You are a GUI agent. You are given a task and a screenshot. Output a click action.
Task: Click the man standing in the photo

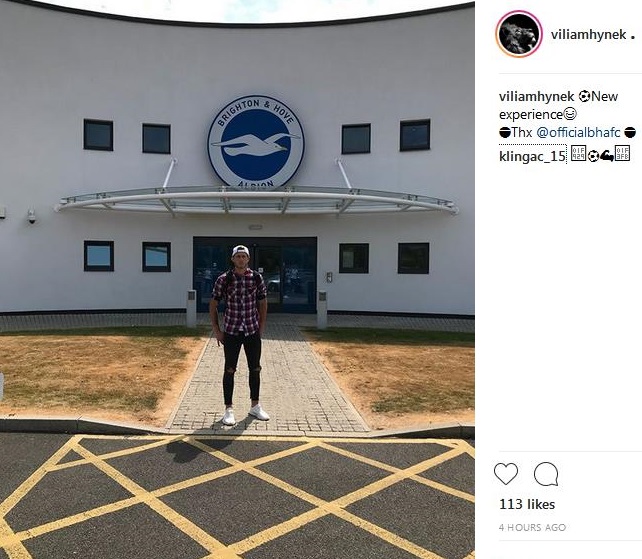coord(240,335)
